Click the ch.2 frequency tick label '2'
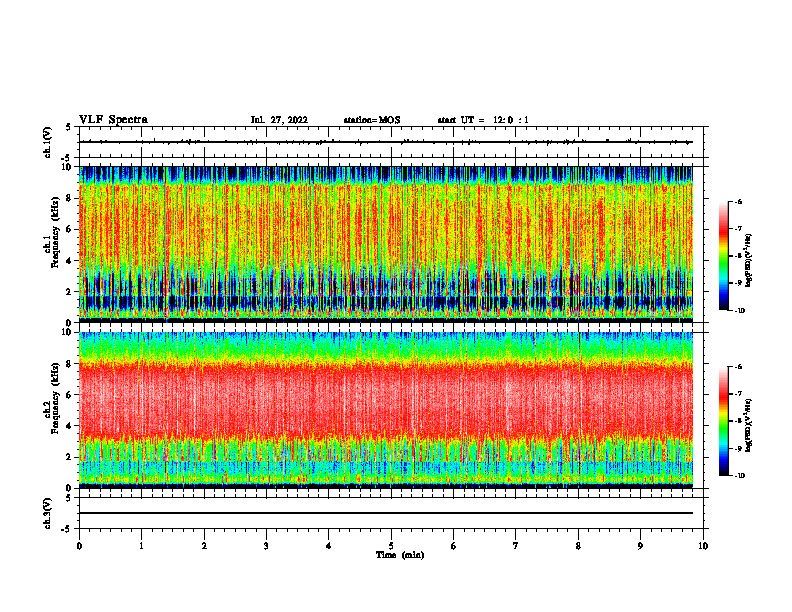 click(70, 457)
